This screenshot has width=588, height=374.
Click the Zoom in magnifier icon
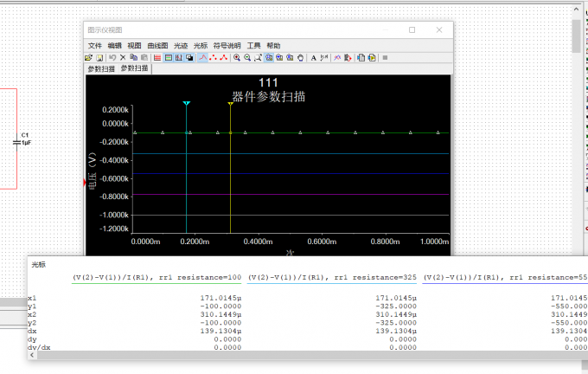[237, 58]
